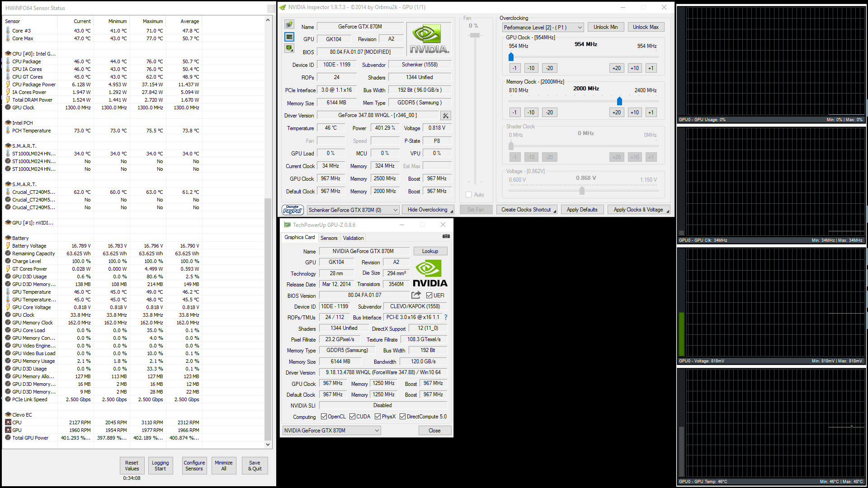
Task: Click the GPU0 Voltage graph panel
Action: coord(771,306)
